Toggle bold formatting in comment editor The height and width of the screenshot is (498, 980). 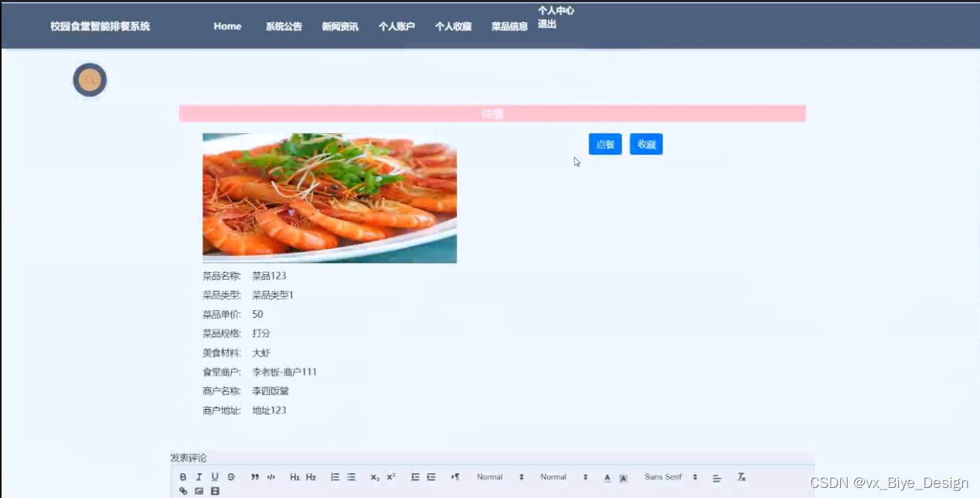point(183,477)
